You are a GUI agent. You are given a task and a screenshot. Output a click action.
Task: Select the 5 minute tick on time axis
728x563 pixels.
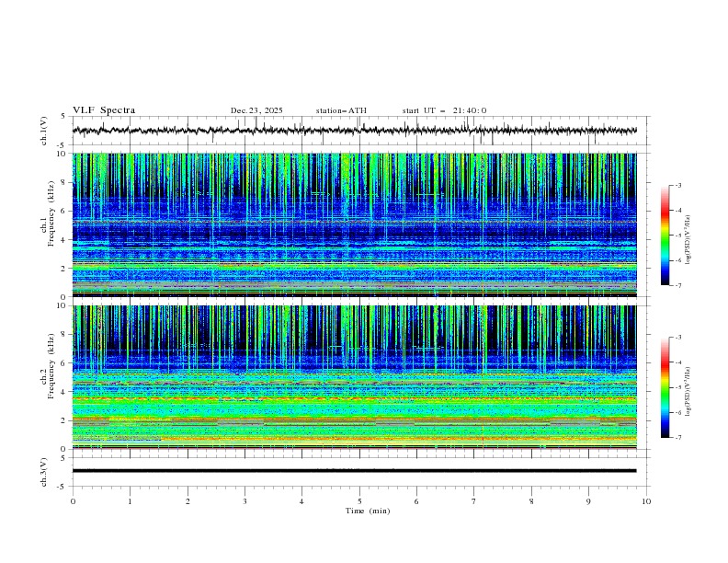[x=359, y=501]
